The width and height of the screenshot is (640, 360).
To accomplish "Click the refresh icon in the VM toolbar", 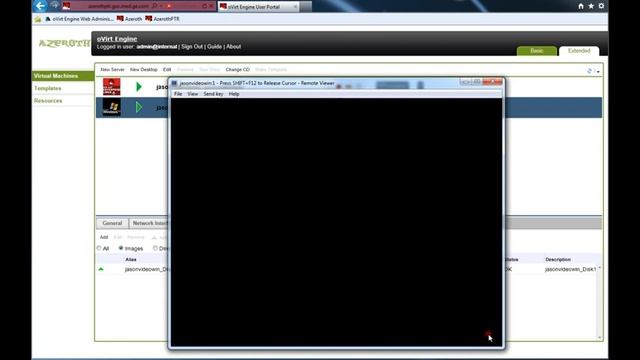I will (589, 71).
